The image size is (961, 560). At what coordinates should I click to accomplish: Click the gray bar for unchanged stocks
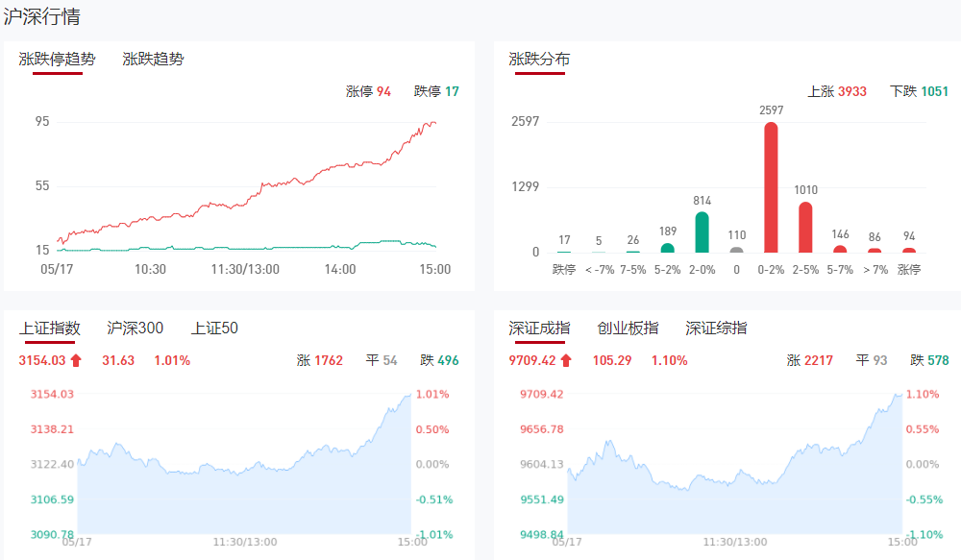(736, 250)
